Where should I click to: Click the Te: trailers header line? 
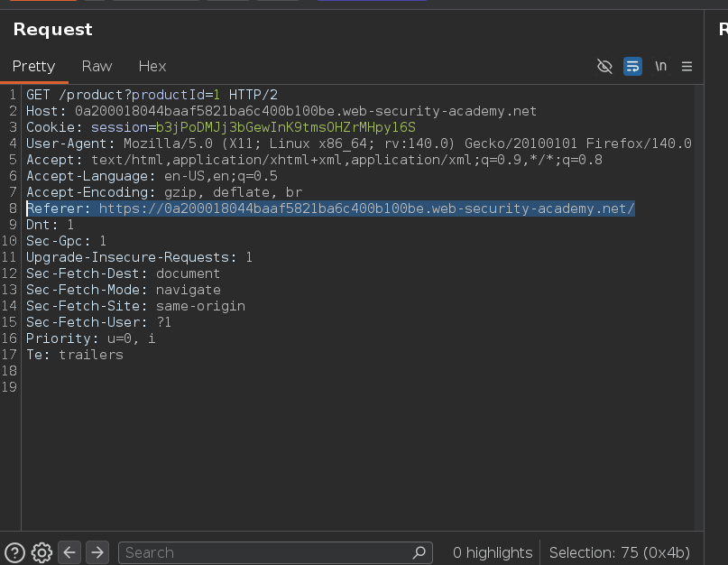point(75,355)
